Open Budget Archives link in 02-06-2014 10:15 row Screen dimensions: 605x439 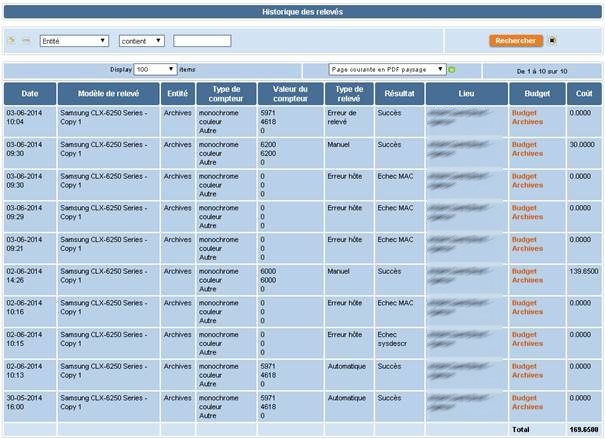[x=527, y=339]
